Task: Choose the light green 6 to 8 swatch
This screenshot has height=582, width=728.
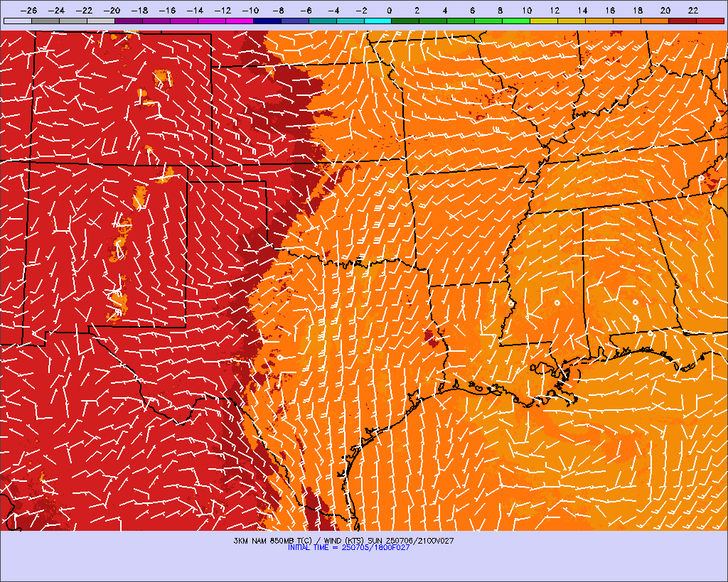Action: (489, 21)
